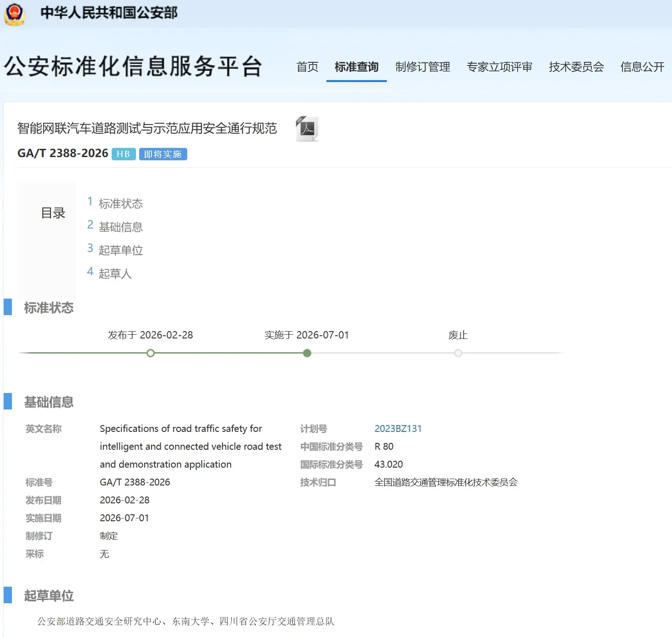The image size is (672, 638).
Task: Click the 计划号 field label
Action: click(x=314, y=429)
